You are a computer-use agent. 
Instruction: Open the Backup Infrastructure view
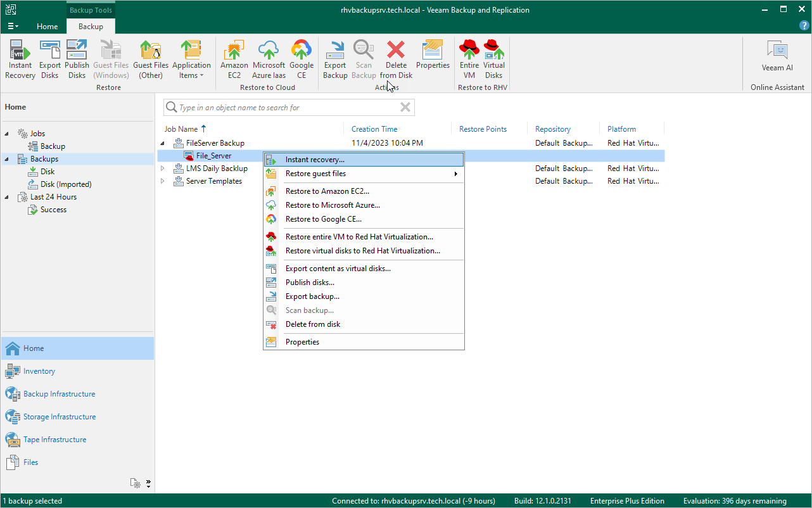point(77,394)
